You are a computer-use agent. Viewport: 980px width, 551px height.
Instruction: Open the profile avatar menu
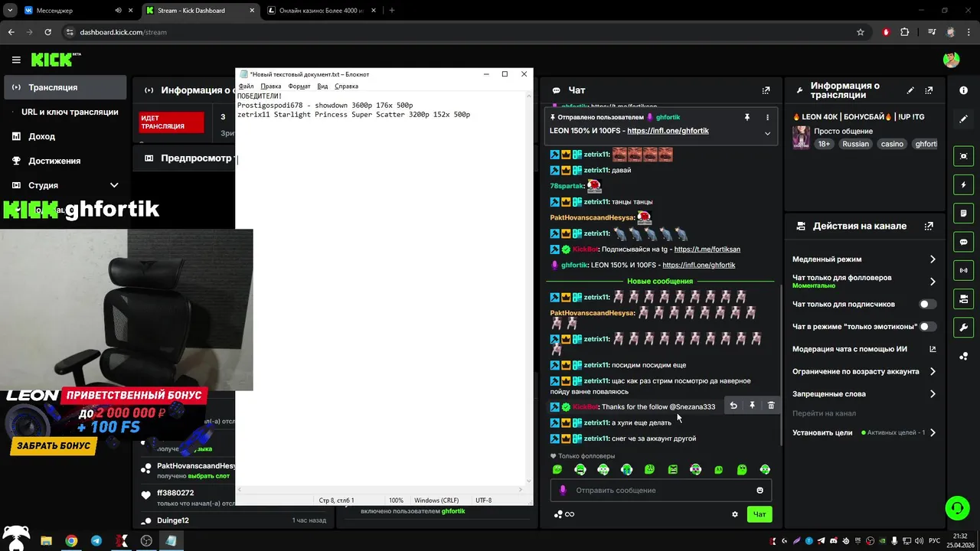(951, 60)
